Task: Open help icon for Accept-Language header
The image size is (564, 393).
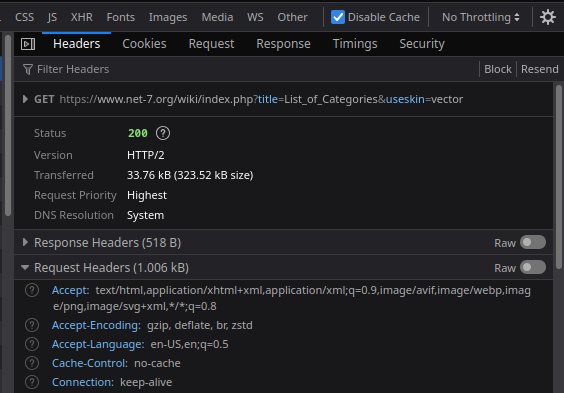Action: click(32, 344)
